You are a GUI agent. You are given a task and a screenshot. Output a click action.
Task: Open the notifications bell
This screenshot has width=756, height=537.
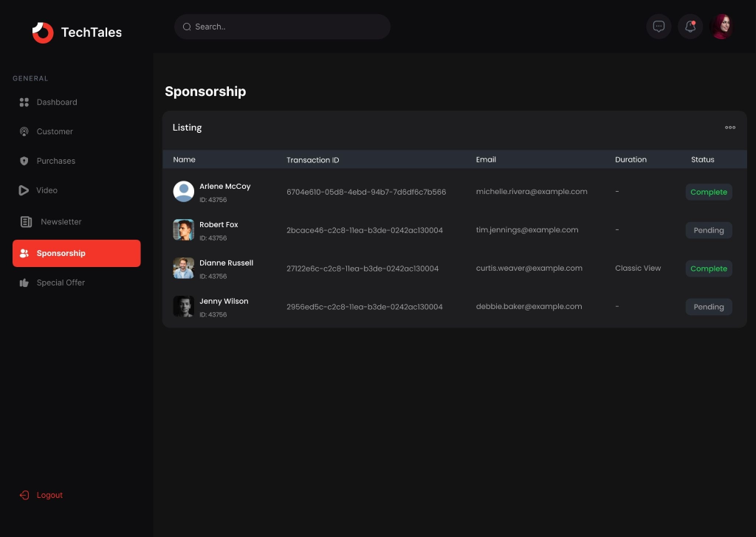coord(690,27)
